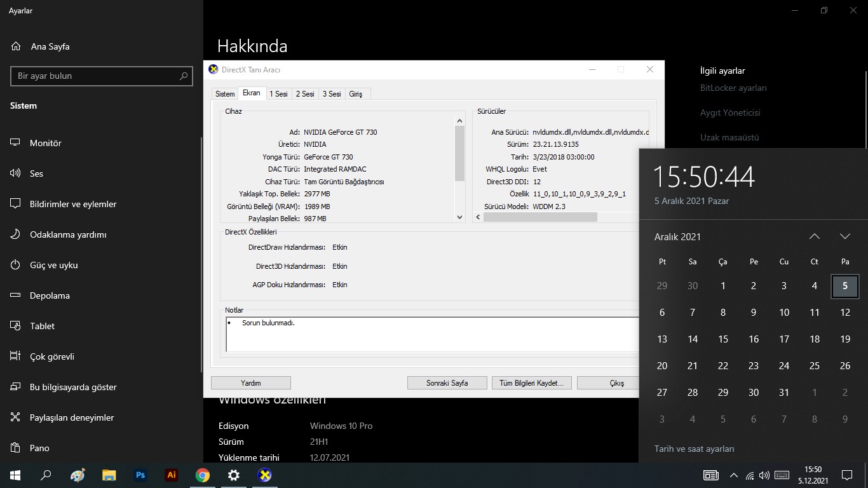Switch to the 3 Sesi tab
Viewport: 868px width, 488px height.
click(332, 94)
